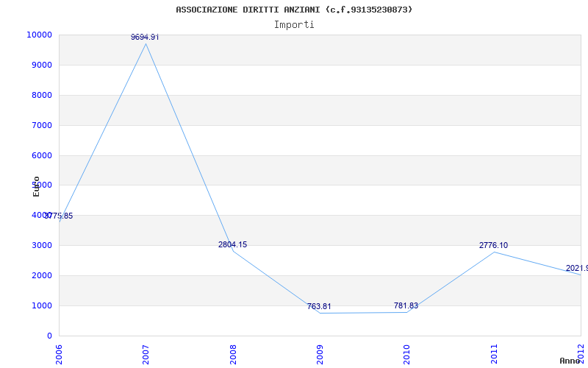Click the 7000 y-axis tick label
Image resolution: width=588 pixels, height=368 pixels.
tap(42, 125)
